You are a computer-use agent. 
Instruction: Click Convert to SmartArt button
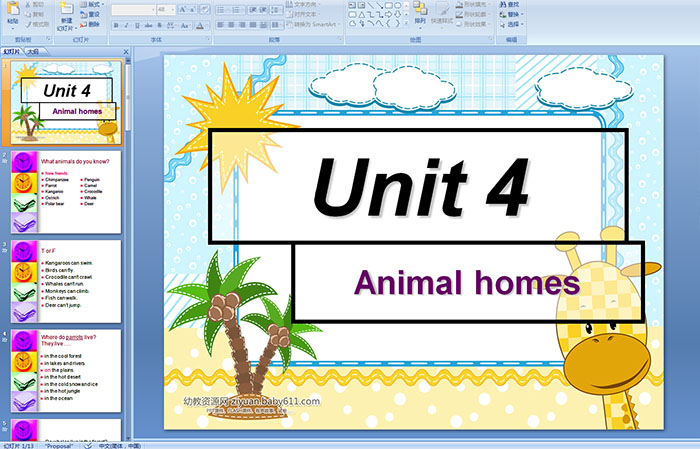click(313, 24)
